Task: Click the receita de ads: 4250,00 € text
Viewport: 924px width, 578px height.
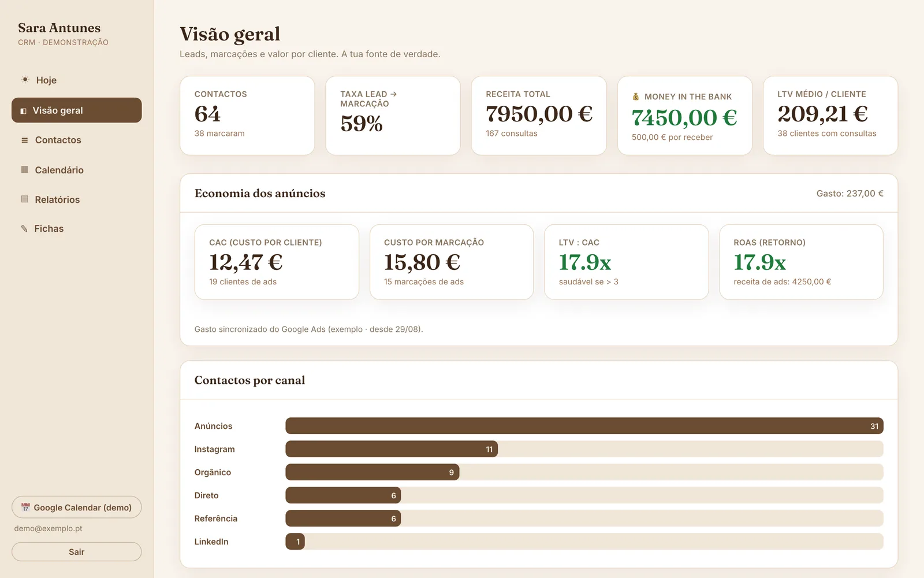Action: click(783, 281)
